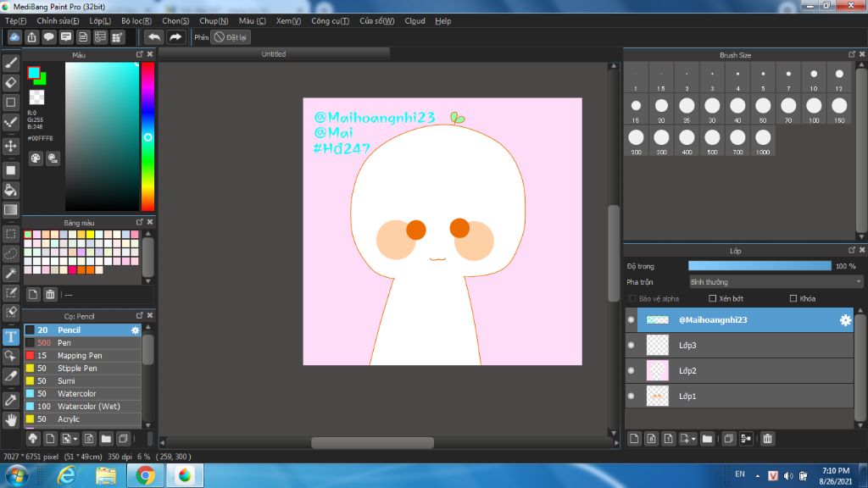Select the Move tool
Viewport: 868px width, 488px height.
point(10,146)
